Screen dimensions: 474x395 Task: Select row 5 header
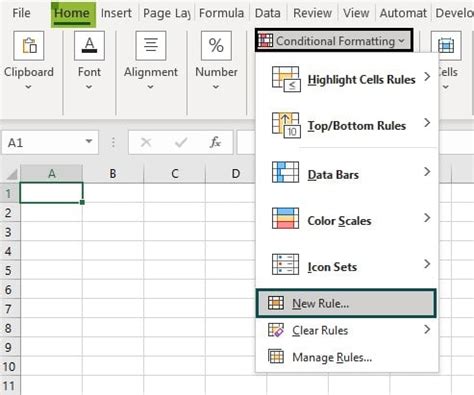[10, 270]
